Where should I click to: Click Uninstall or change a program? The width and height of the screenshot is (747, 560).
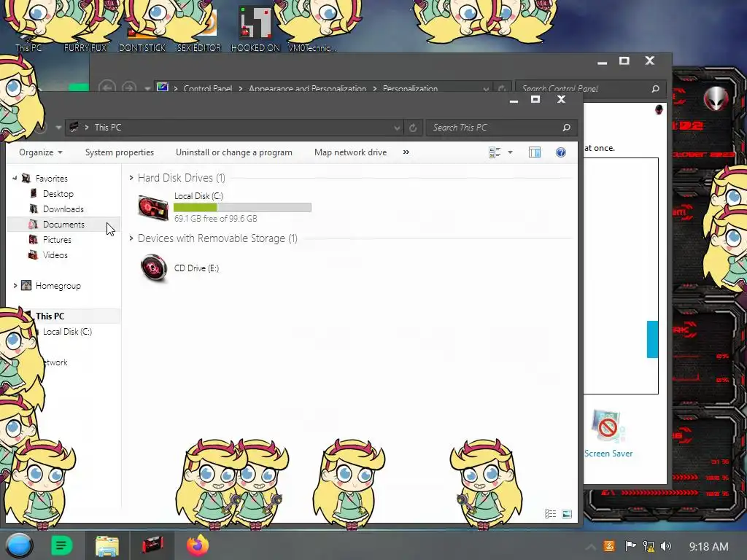click(234, 152)
